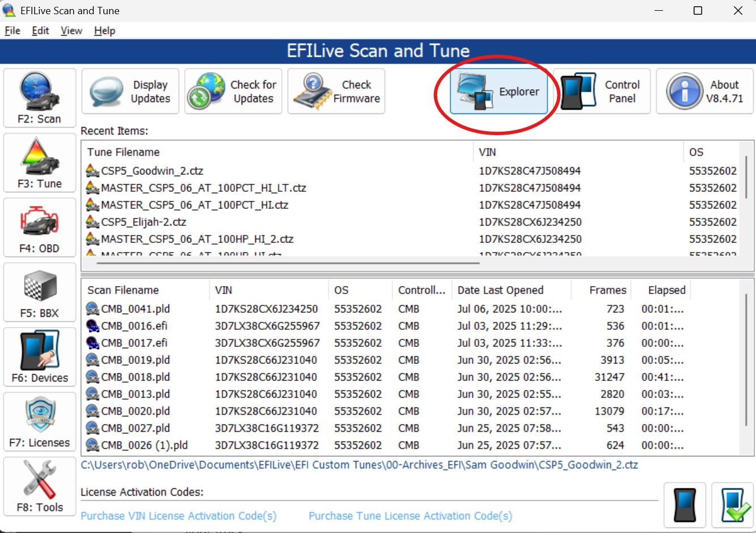756x533 pixels.
Task: Click icon beside CSP5_Elijah-2.ctz
Action: coord(92,222)
